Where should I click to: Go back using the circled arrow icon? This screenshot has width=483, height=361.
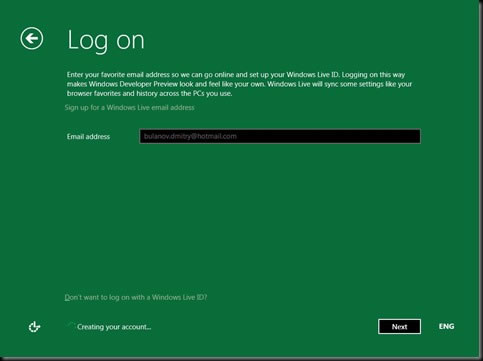pyautogui.click(x=32, y=38)
